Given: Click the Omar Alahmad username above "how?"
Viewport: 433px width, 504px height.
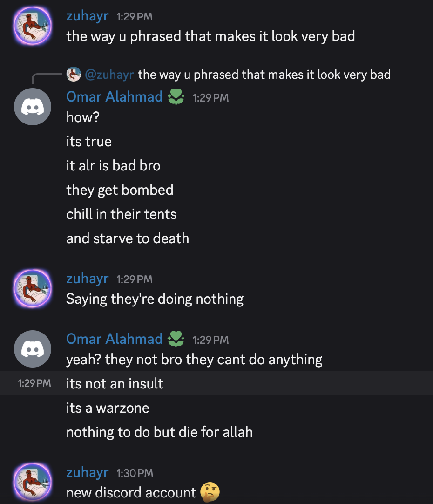Looking at the screenshot, I should coord(114,97).
